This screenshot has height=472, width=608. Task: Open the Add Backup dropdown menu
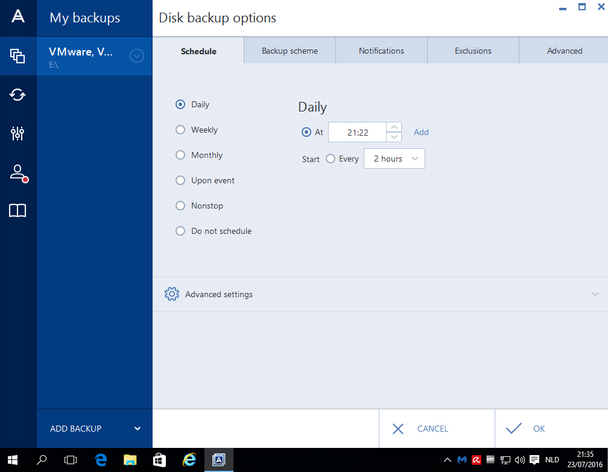95,429
